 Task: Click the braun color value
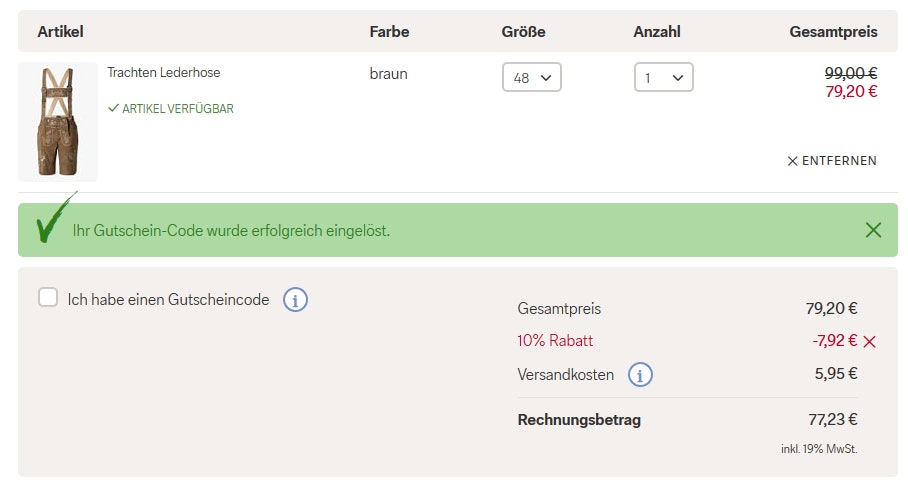tap(388, 73)
